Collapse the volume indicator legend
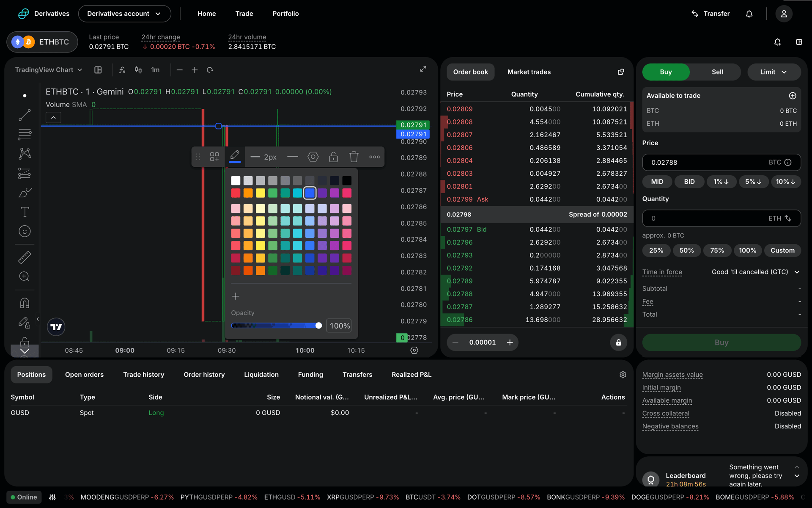This screenshot has width=812, height=508. click(53, 117)
